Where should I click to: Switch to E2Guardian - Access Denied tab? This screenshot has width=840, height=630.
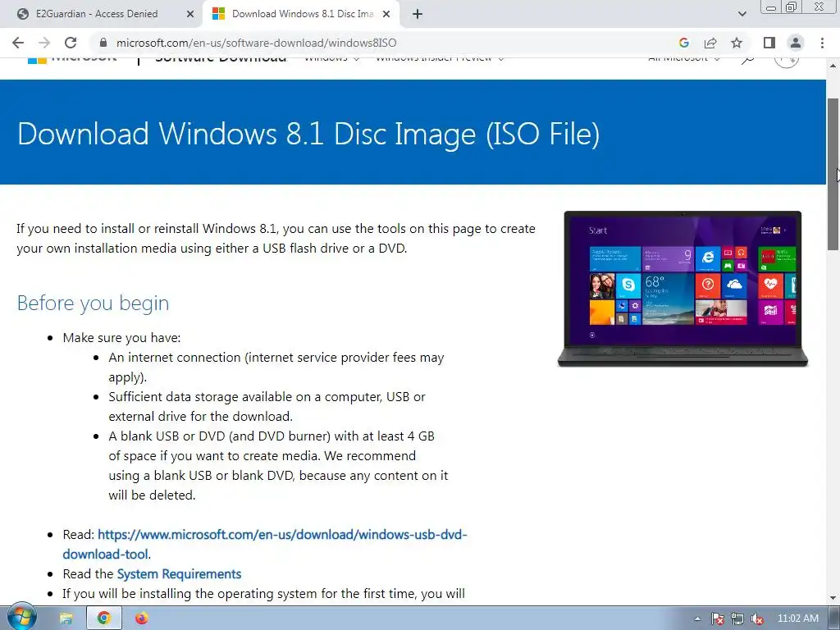97,14
